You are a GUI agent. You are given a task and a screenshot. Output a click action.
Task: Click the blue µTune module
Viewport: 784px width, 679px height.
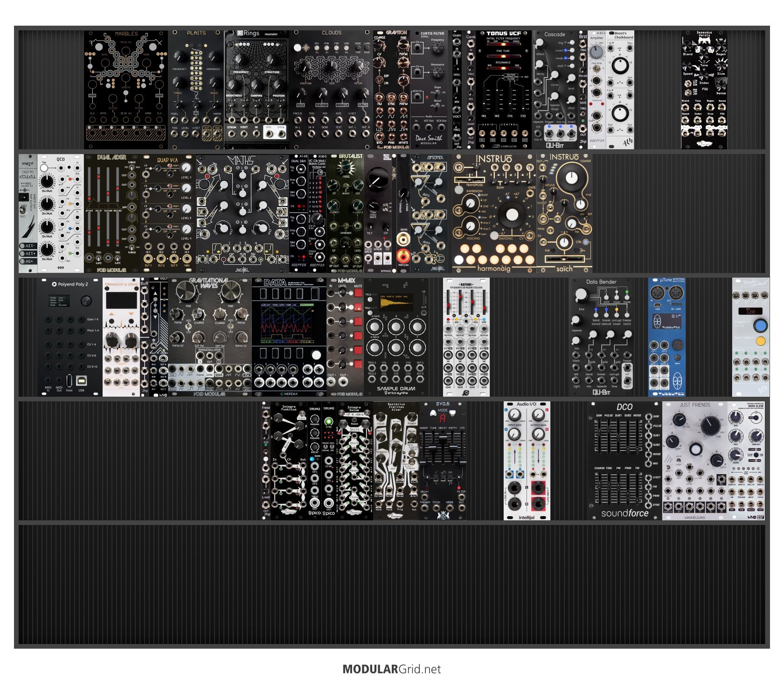tap(667, 337)
